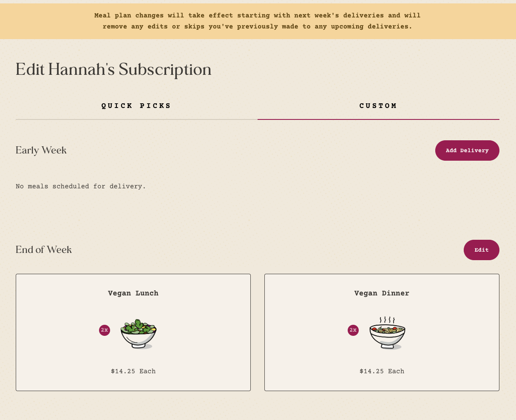Click the 2x quantity badge on Vegan Lunch

coord(105,330)
